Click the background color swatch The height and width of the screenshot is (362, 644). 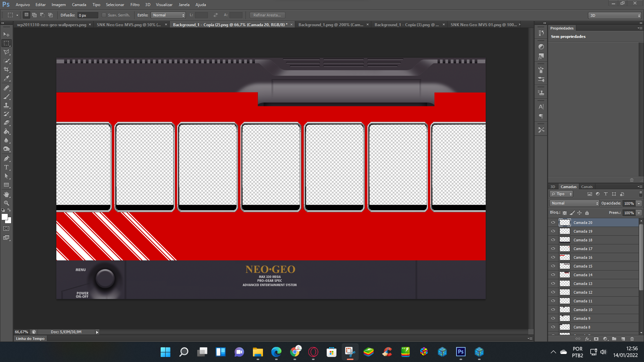(9, 221)
